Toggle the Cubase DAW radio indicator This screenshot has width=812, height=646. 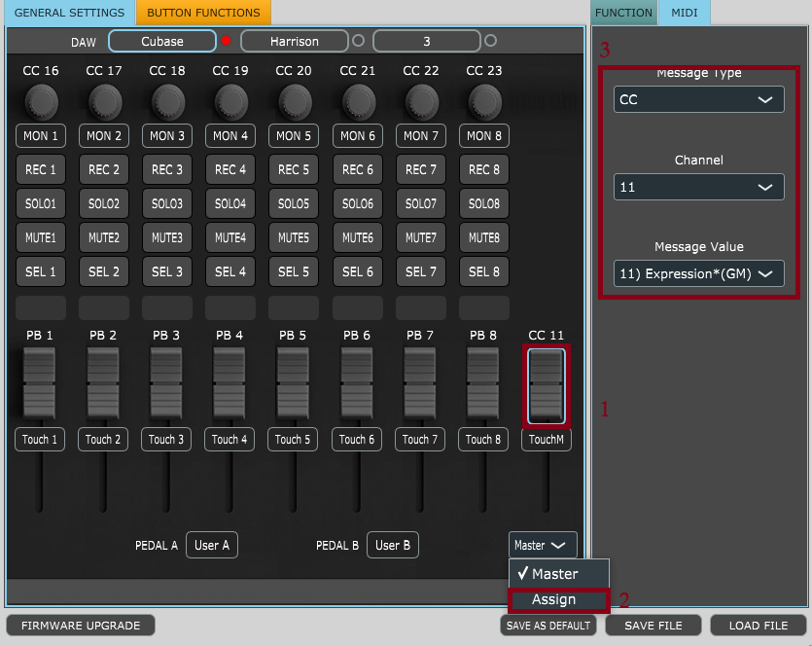[x=227, y=41]
